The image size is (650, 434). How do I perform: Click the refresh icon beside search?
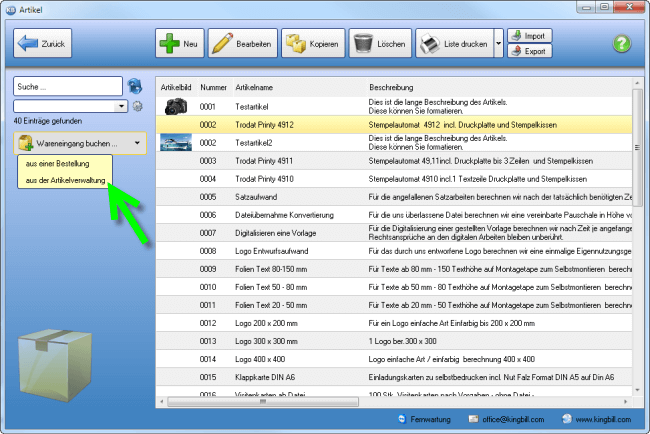tap(135, 86)
